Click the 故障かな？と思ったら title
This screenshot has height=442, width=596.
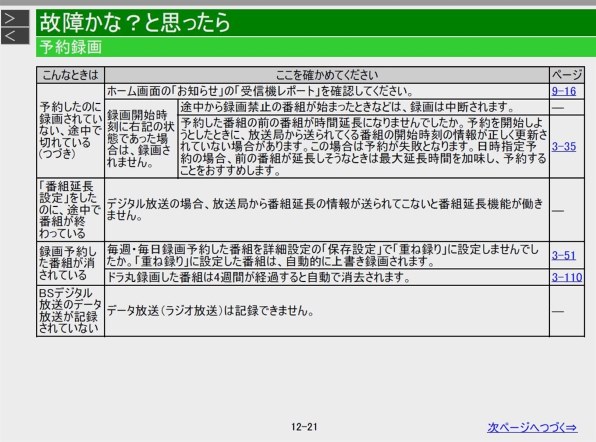coord(135,22)
